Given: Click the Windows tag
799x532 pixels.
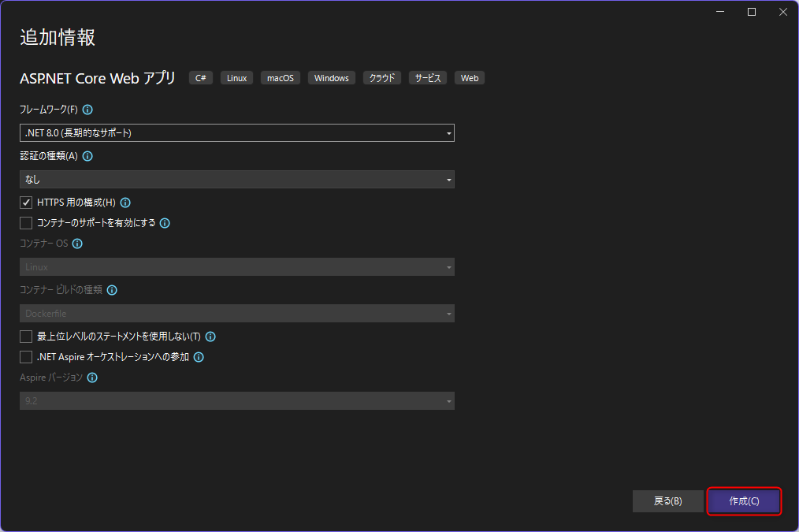Looking at the screenshot, I should pyautogui.click(x=332, y=78).
